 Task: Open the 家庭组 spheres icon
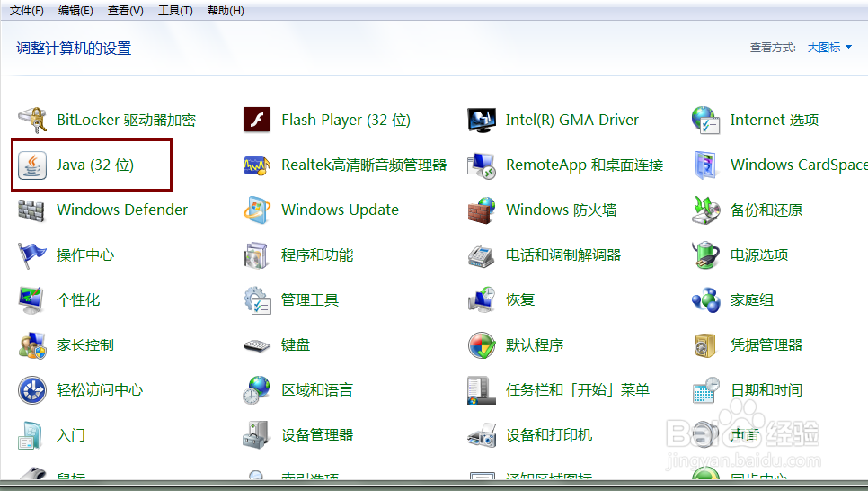705,299
